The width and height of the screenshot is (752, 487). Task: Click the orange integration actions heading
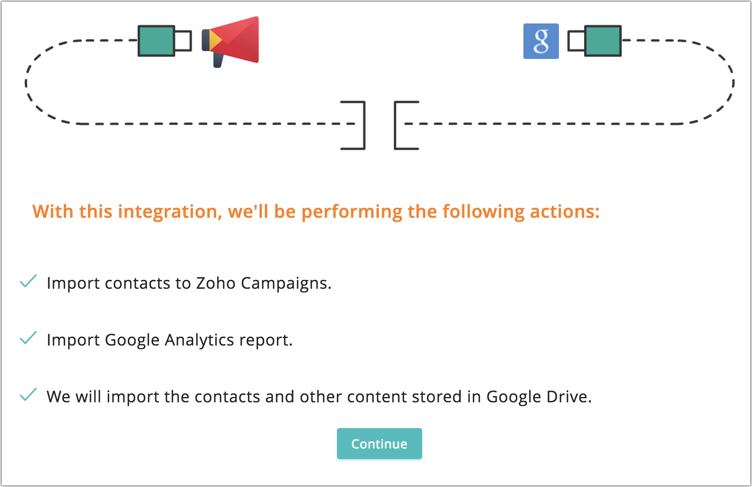point(316,212)
